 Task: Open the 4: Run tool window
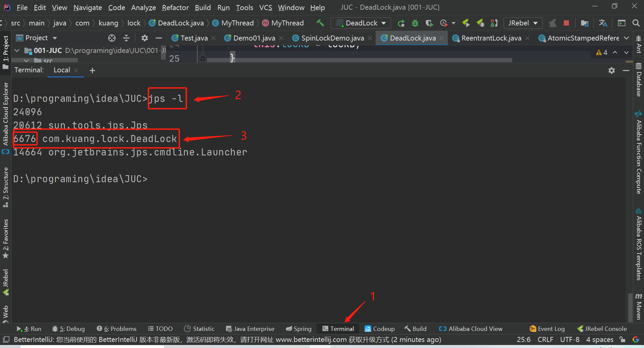tap(29, 329)
